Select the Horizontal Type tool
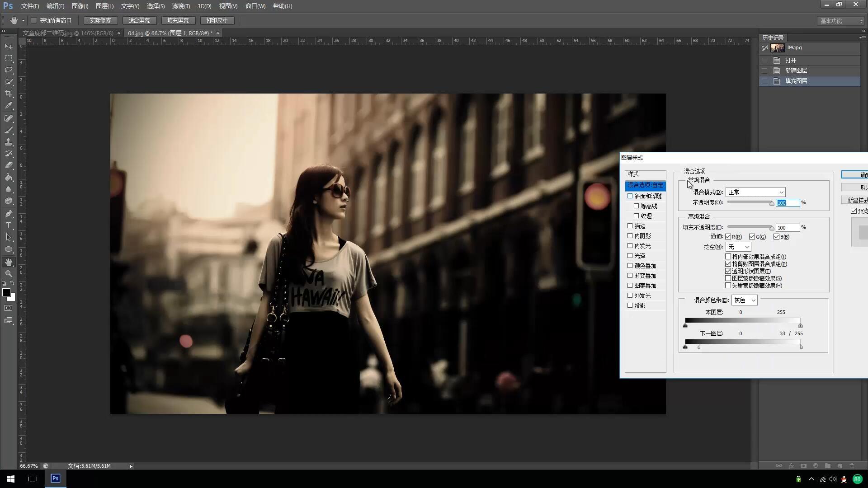The width and height of the screenshot is (868, 488). (x=9, y=225)
